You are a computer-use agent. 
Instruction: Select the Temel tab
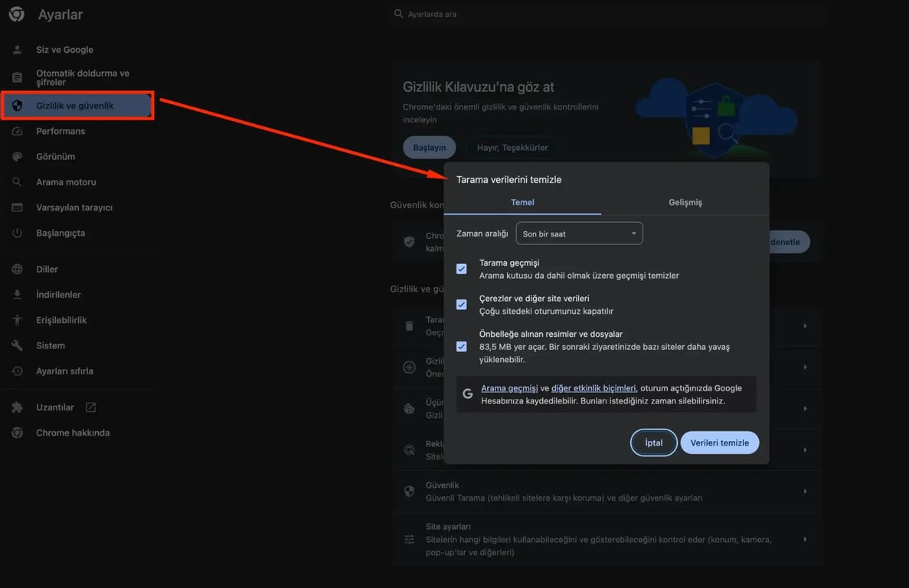click(522, 202)
